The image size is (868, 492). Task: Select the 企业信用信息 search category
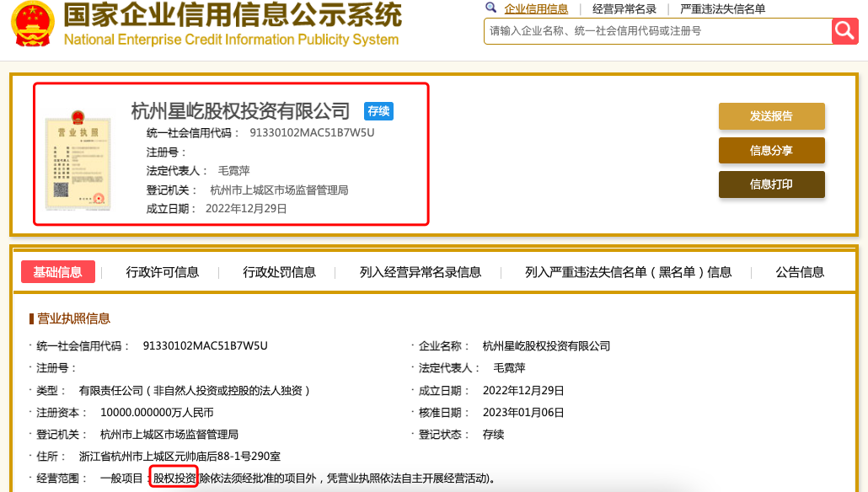(536, 9)
